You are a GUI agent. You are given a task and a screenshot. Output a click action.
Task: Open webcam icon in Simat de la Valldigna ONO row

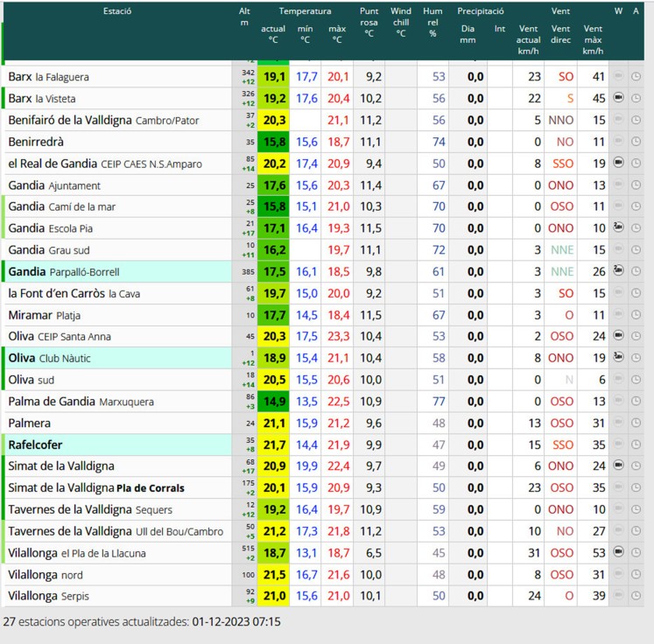pyautogui.click(x=619, y=465)
